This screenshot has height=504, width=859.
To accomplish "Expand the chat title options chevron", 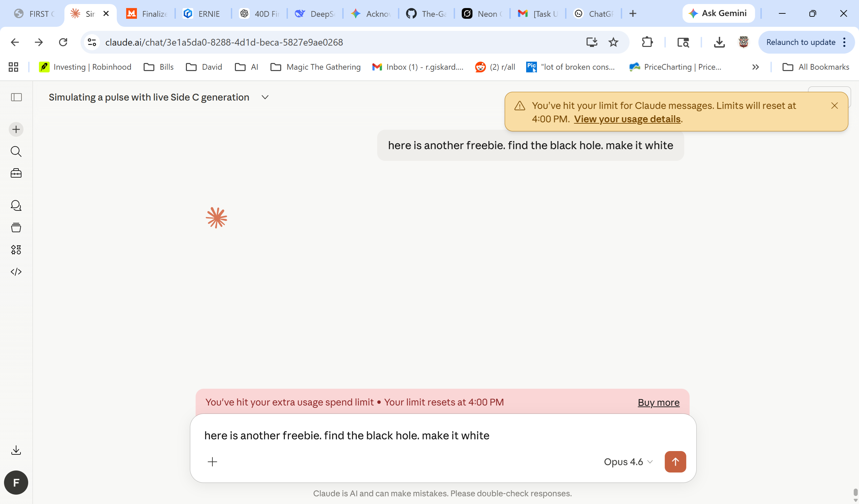I will point(265,98).
